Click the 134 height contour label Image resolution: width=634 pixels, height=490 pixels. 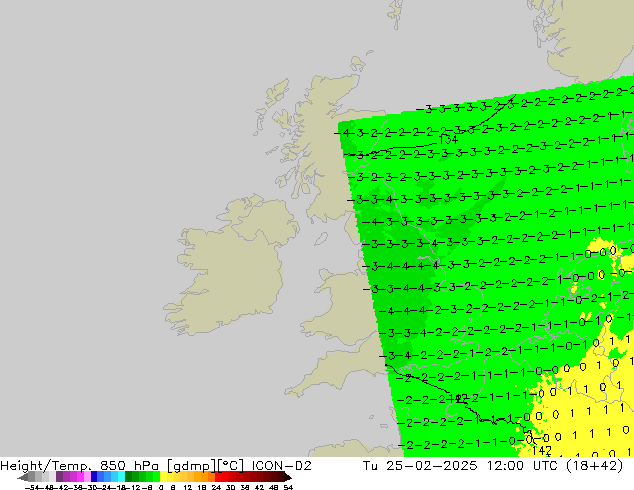tap(448, 139)
